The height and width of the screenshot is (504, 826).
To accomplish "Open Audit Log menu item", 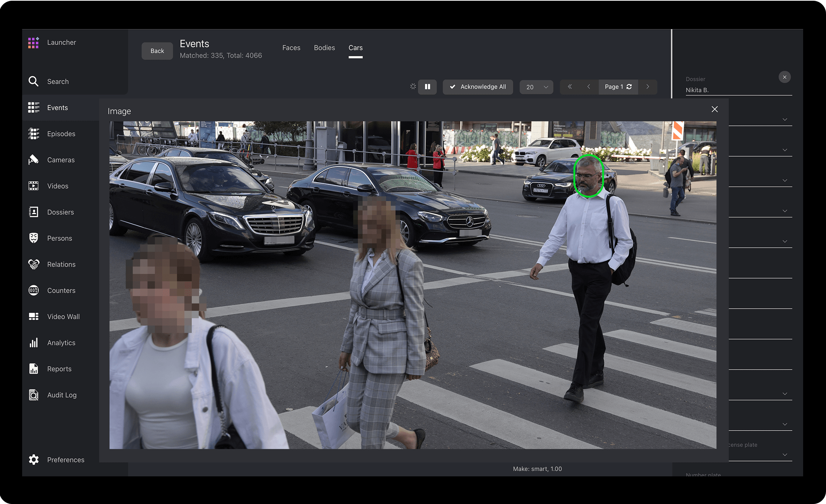I will 62,395.
